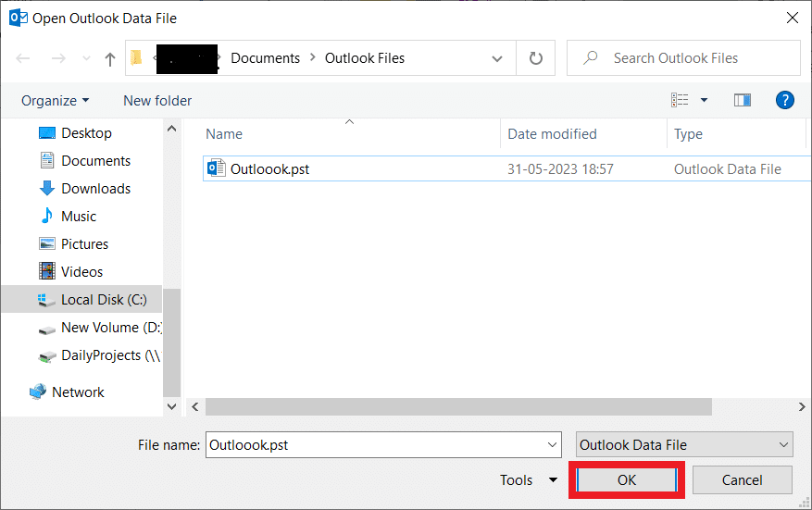The image size is (812, 510).
Task: Click the navigation pane scroll up arrow
Action: click(172, 129)
